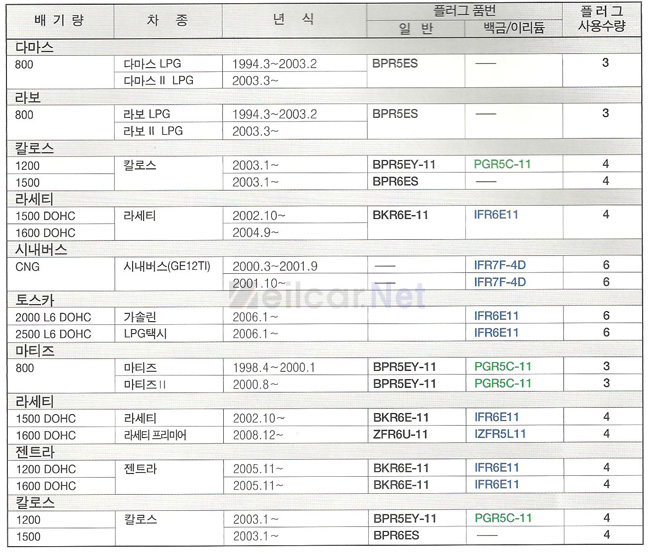
Task: Click the 시내버스(GE12TI) model cell
Action: pos(167,266)
